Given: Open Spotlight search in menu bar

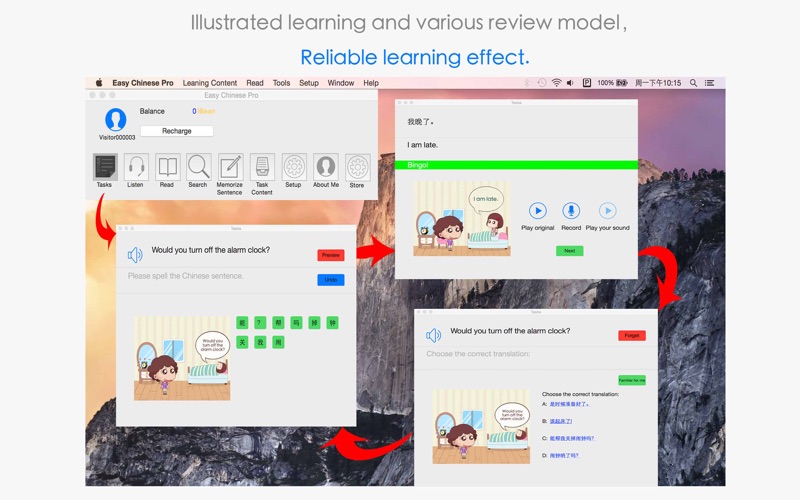Looking at the screenshot, I should (693, 83).
